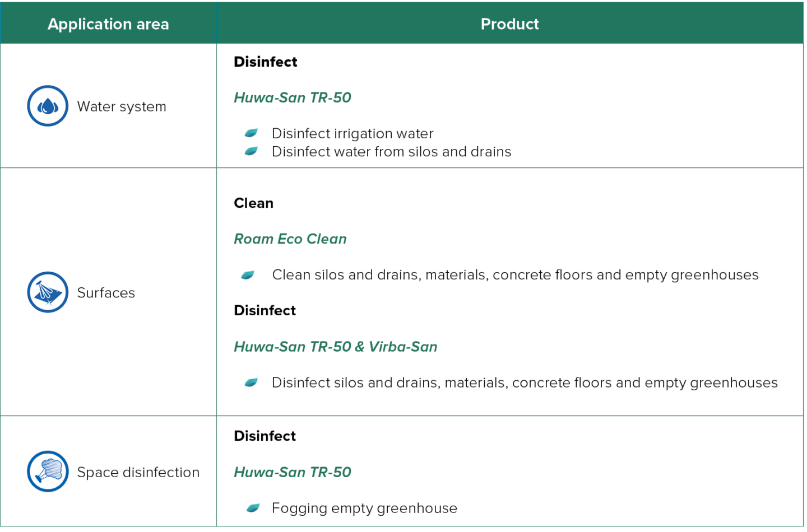Screen dimensions: 807x532
Task: Click the Disinfect heading in Surfaces row
Action: [x=265, y=310]
